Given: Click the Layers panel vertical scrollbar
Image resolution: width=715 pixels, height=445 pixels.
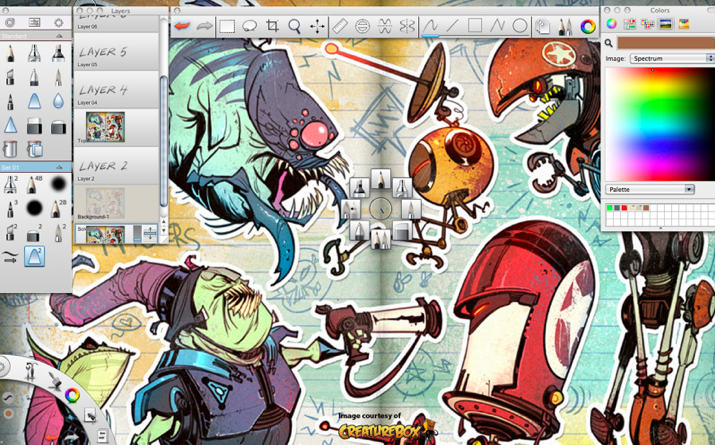Looking at the screenshot, I should click(164, 141).
